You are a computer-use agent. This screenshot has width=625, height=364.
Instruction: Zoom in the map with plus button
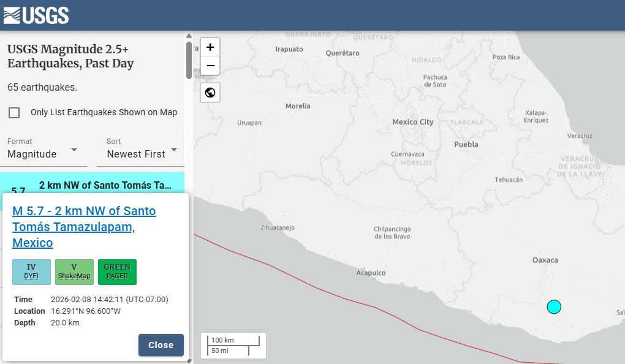point(210,47)
